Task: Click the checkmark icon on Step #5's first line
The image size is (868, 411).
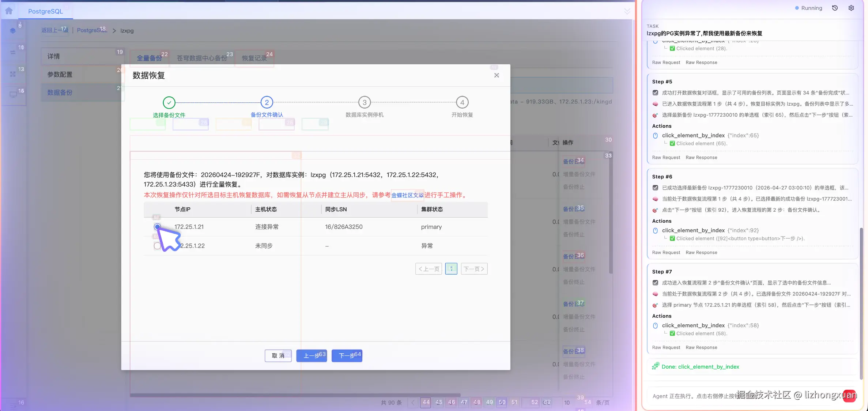Action: (655, 93)
